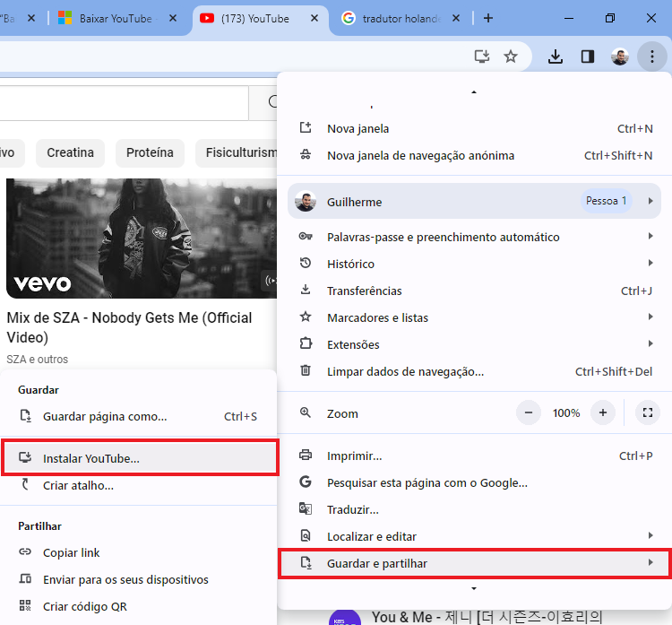The height and width of the screenshot is (625, 672).
Task: Open the Chrome three-dot menu button
Action: coord(652,56)
